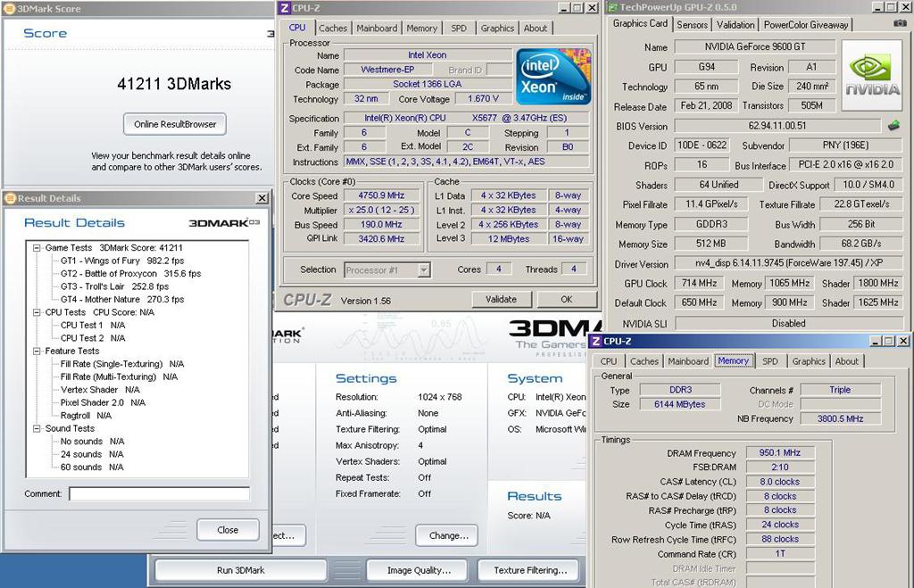Open Mainboard tab in lower CPU-Z window

click(x=688, y=361)
